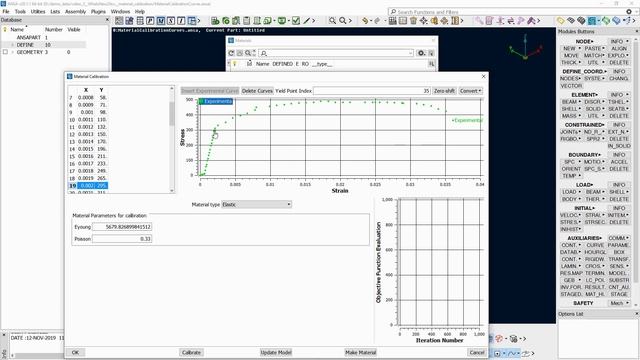Screen dimensions: 640x360
Task: Open the Mach dropdown beside SAFETY
Action: 619,303
